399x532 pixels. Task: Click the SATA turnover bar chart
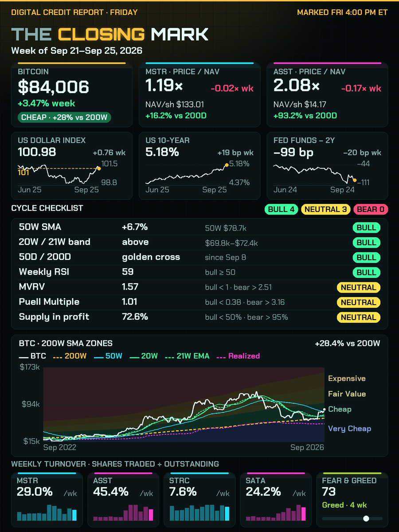[x=276, y=512]
